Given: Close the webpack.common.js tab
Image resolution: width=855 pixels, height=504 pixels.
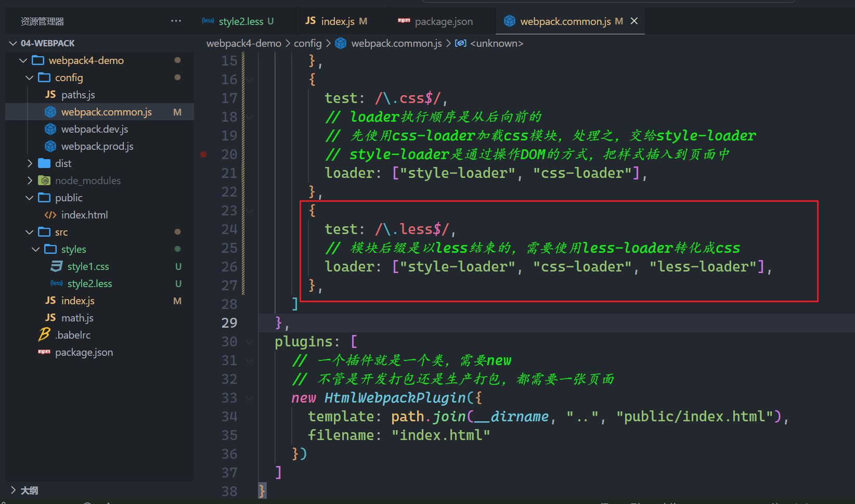Looking at the screenshot, I should click(x=634, y=21).
